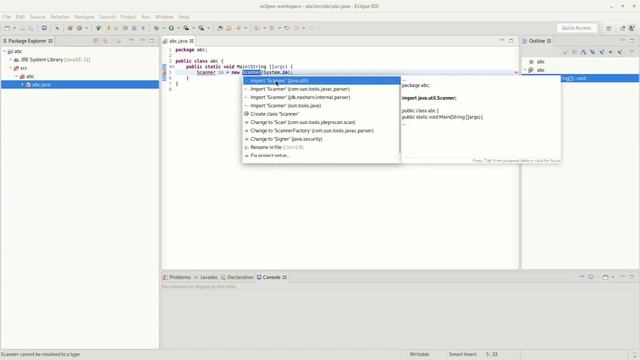Switch to the Problems tab

point(177,277)
